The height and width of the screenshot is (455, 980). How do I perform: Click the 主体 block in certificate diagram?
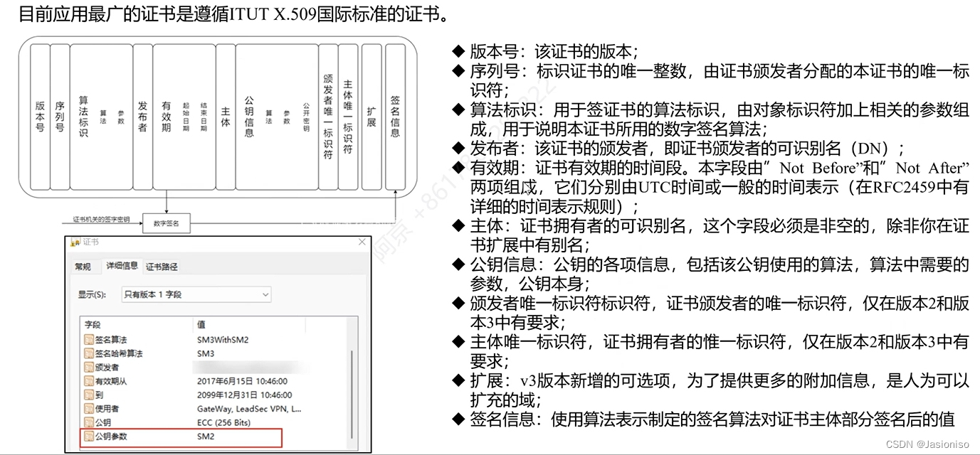click(x=226, y=117)
